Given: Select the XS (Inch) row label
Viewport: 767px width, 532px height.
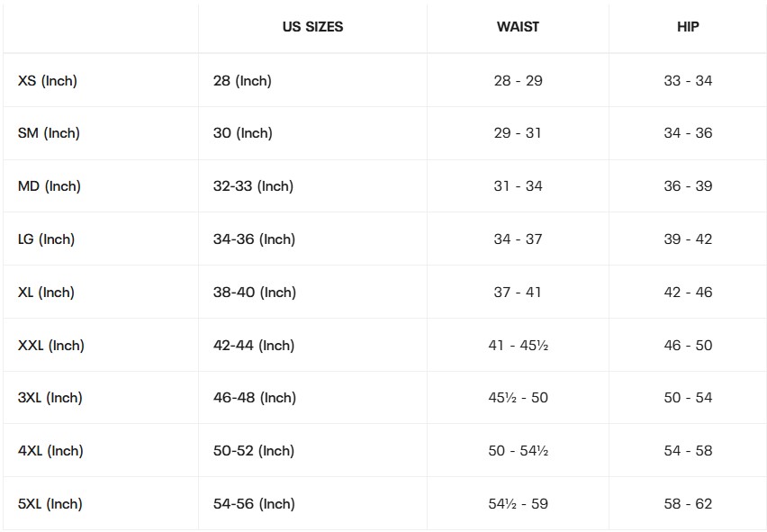Looking at the screenshot, I should (48, 81).
